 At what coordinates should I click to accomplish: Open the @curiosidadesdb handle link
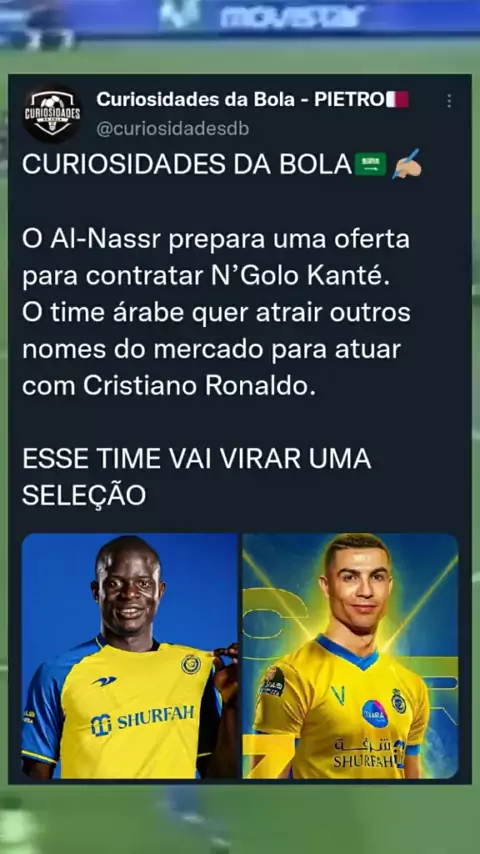coord(172,129)
